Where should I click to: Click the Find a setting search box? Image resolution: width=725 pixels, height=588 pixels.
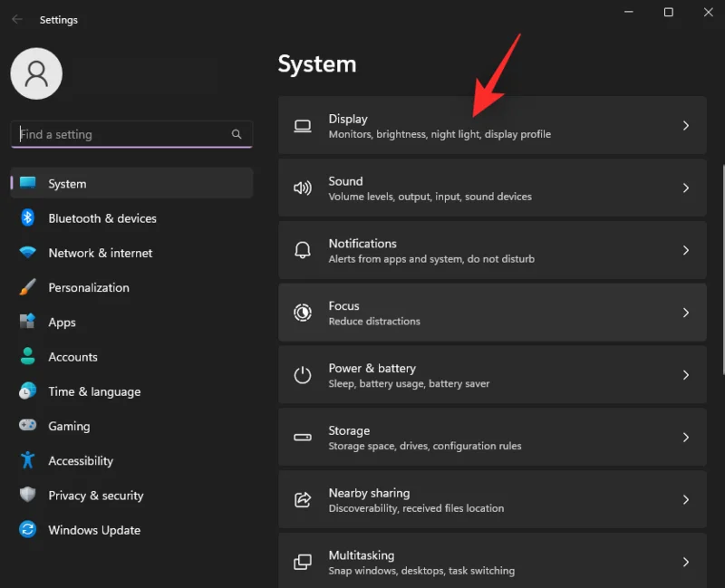tap(122, 134)
